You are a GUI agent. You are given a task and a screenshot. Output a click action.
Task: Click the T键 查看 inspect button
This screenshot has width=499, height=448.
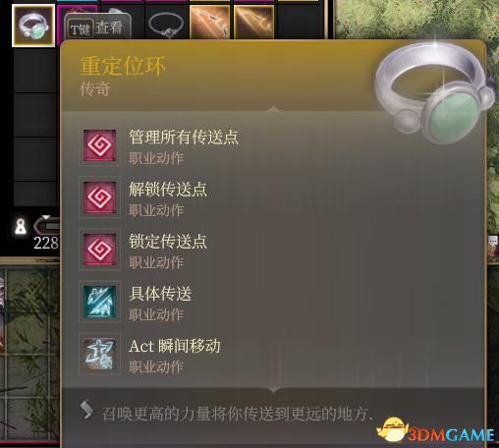97,28
